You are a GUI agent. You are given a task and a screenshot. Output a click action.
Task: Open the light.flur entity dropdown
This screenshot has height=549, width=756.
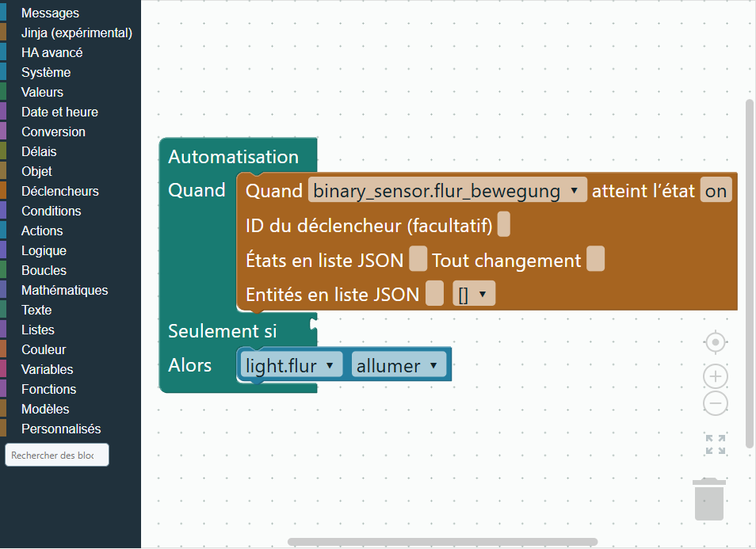tap(291, 365)
